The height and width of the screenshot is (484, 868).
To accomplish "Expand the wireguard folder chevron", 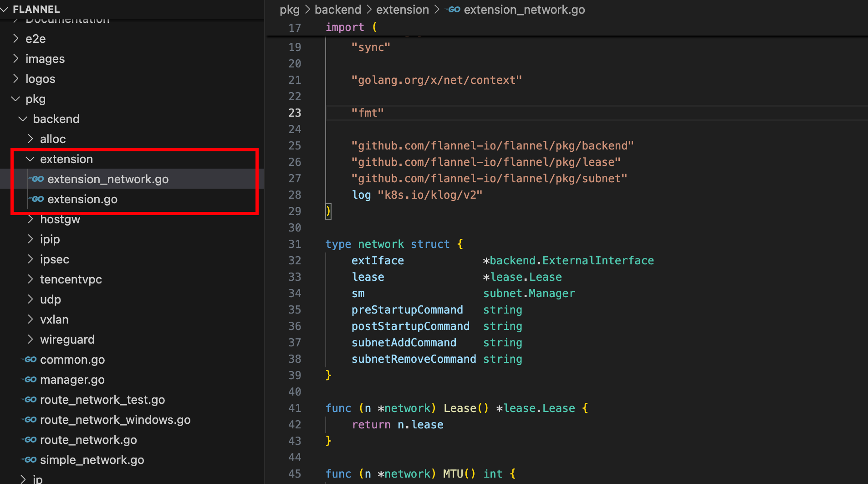I will click(x=31, y=339).
